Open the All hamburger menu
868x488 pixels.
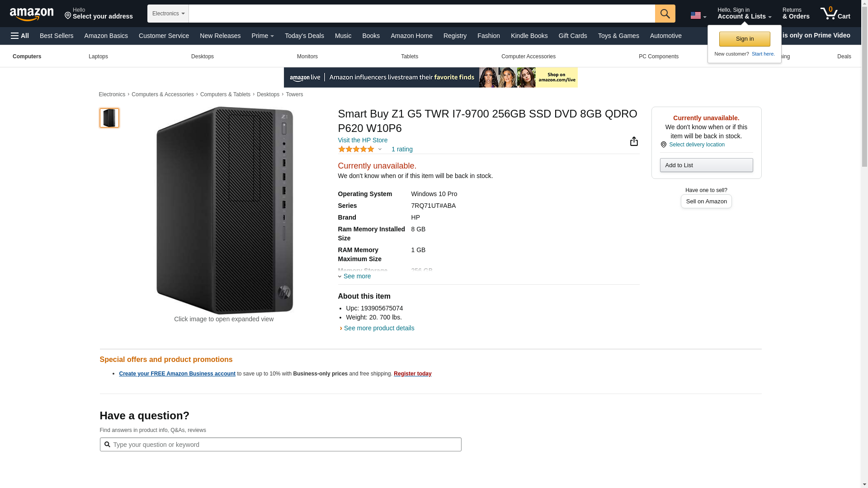pos(20,36)
